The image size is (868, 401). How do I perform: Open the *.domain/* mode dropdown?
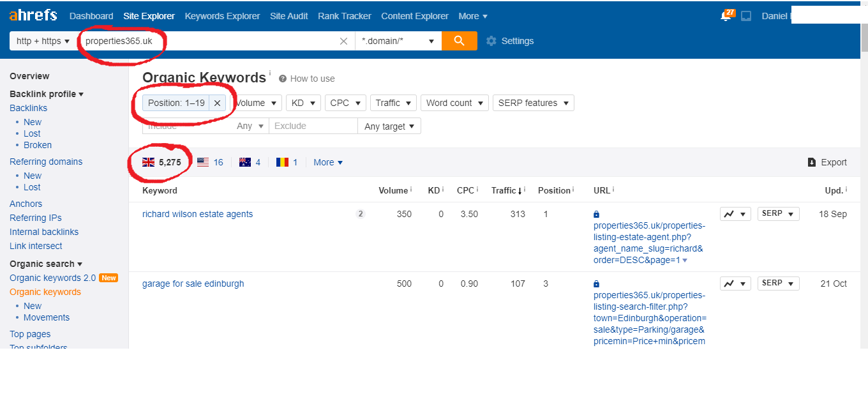click(x=398, y=41)
